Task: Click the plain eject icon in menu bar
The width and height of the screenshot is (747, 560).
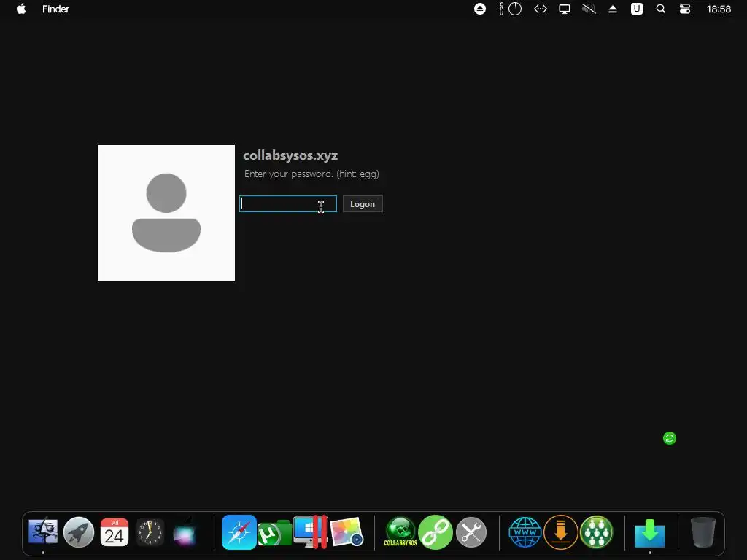Action: [x=613, y=9]
